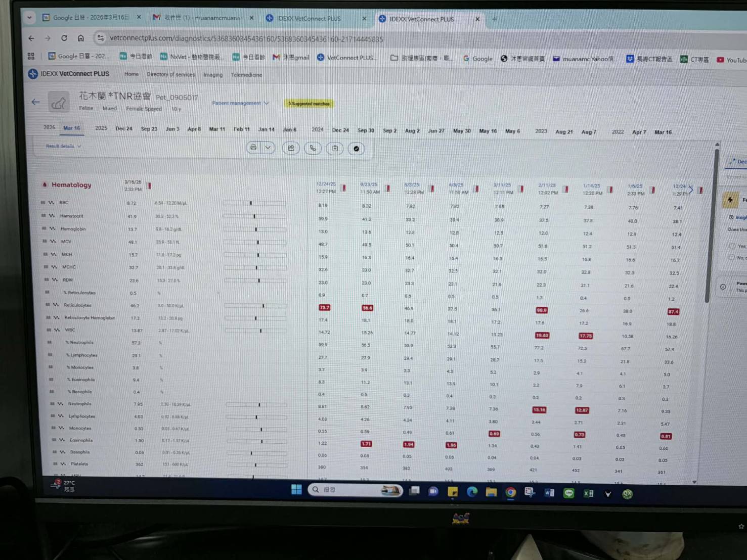747x560 pixels.
Task: Expand the Result details dropdown
Action: pyautogui.click(x=63, y=146)
